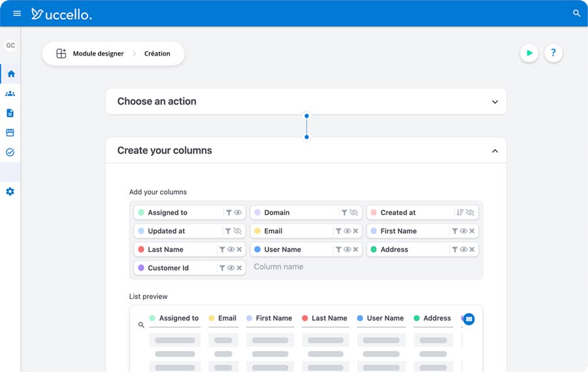The image size is (588, 372).
Task: Open the store icon in sidebar
Action: tap(10, 133)
